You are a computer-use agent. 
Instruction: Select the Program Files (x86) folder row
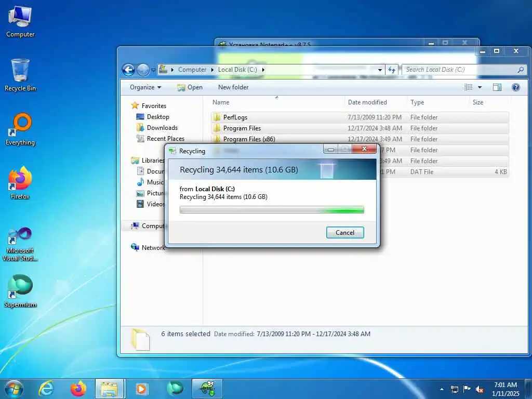(360, 139)
